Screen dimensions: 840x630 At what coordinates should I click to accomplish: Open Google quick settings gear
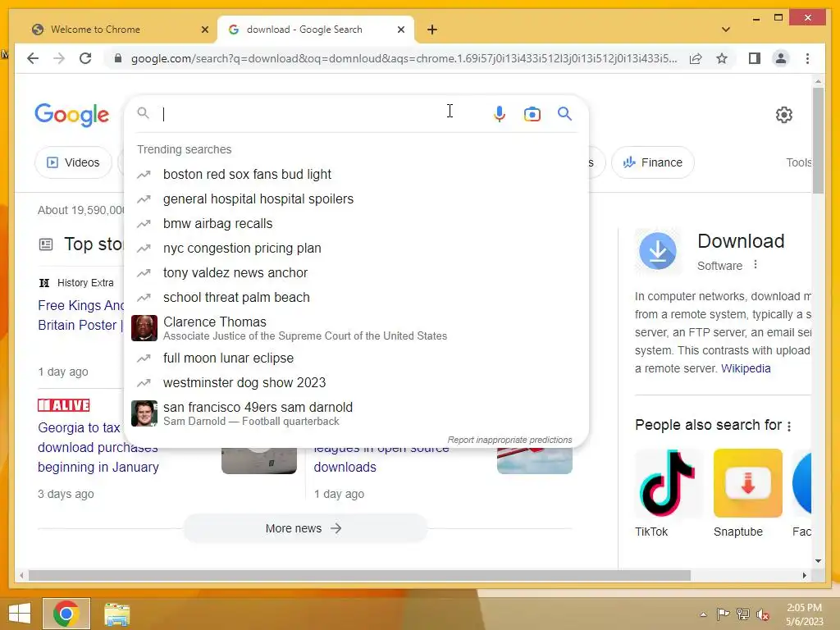click(783, 114)
